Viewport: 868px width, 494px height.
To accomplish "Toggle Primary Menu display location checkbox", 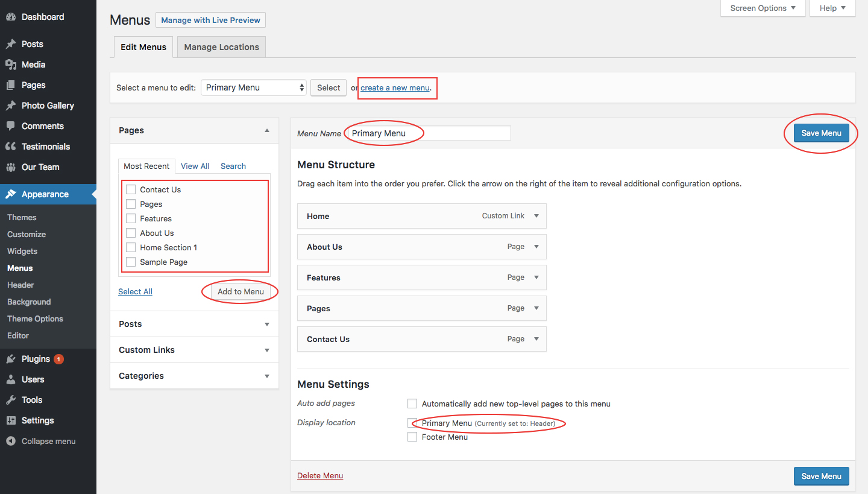I will 412,423.
